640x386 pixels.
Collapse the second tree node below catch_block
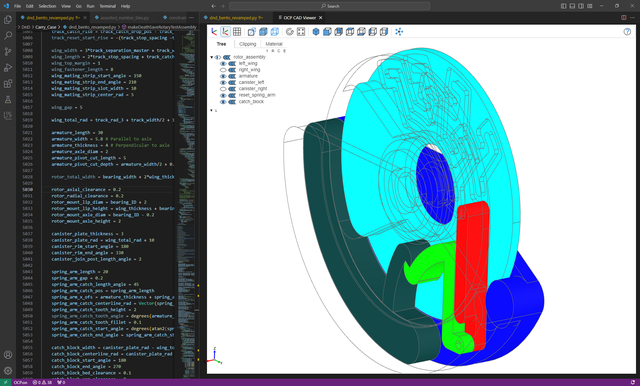211,110
